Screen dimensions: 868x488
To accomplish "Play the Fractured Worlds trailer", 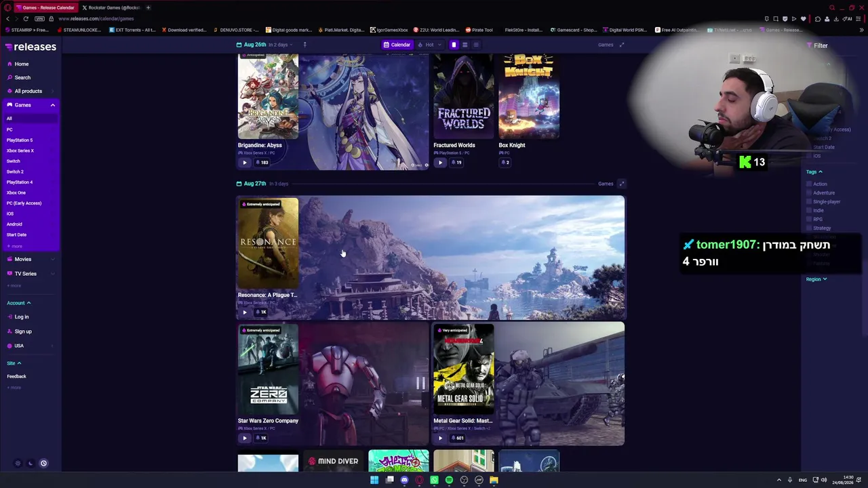I will click(440, 163).
